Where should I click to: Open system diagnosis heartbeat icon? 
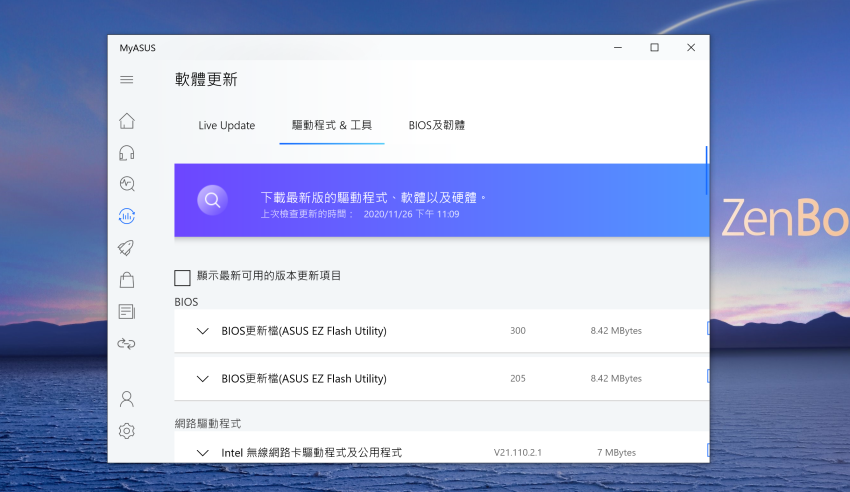[x=127, y=184]
